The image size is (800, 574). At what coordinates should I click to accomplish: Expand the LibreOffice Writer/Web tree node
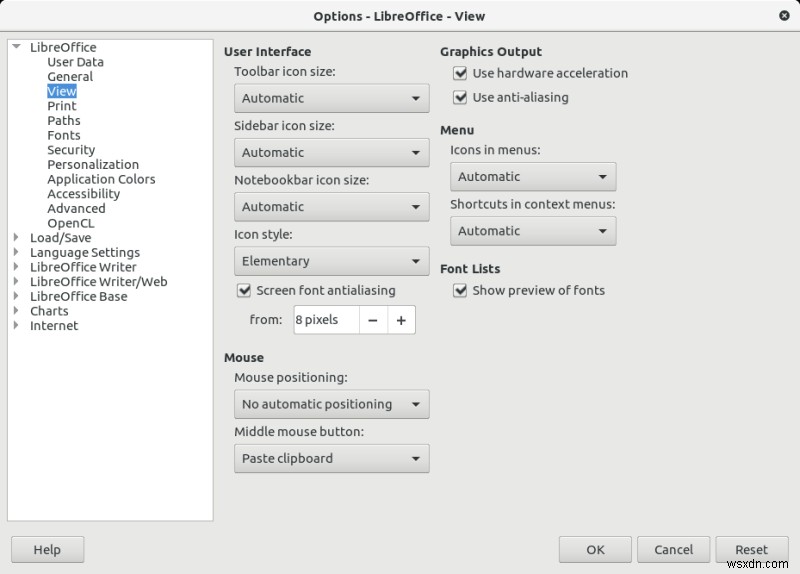[16, 281]
